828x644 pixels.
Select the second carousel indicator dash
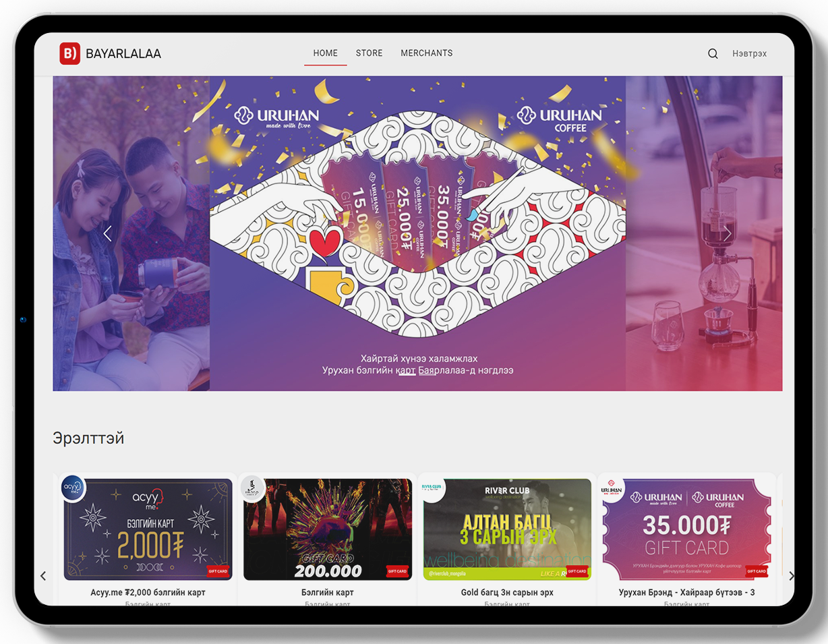point(427,374)
